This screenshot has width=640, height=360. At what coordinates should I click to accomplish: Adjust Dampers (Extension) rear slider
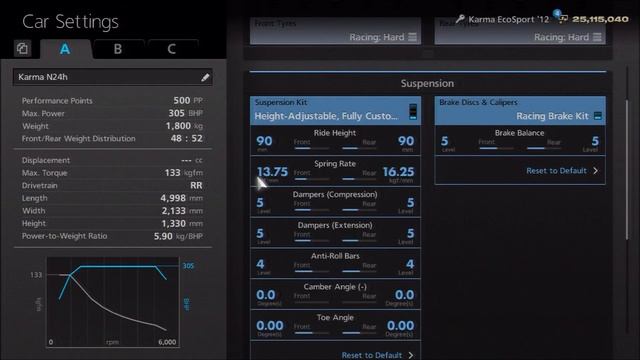(x=359, y=240)
